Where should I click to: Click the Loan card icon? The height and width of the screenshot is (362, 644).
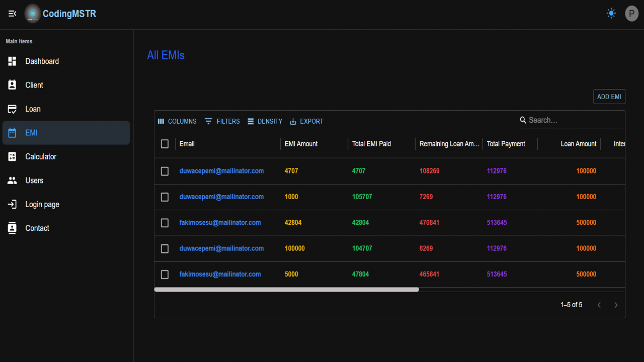click(13, 109)
